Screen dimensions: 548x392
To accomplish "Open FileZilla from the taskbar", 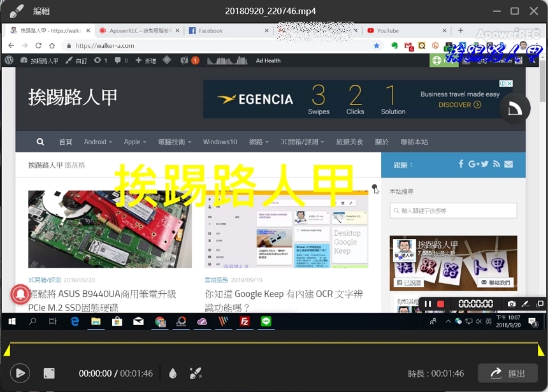I will point(244,321).
